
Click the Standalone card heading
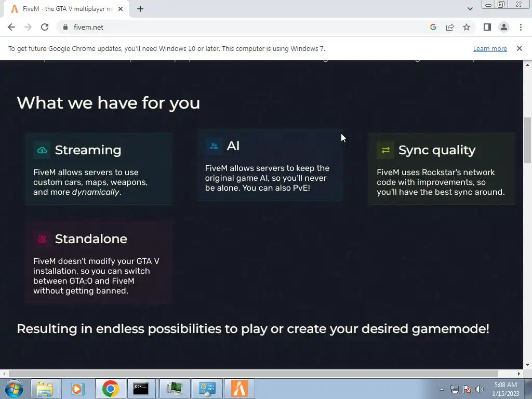click(91, 239)
